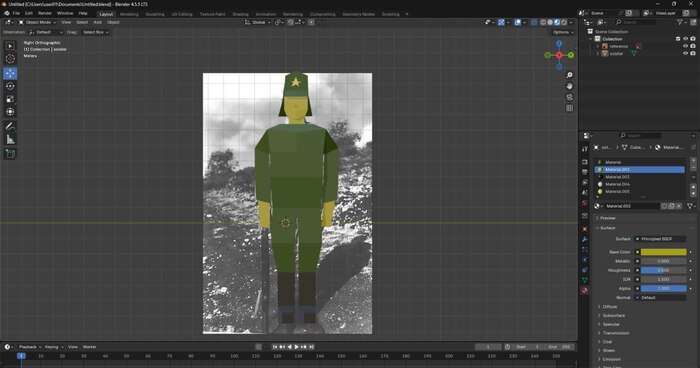Activate the Transform tool
Image resolution: width=700 pixels, height=368 pixels.
tap(10, 112)
